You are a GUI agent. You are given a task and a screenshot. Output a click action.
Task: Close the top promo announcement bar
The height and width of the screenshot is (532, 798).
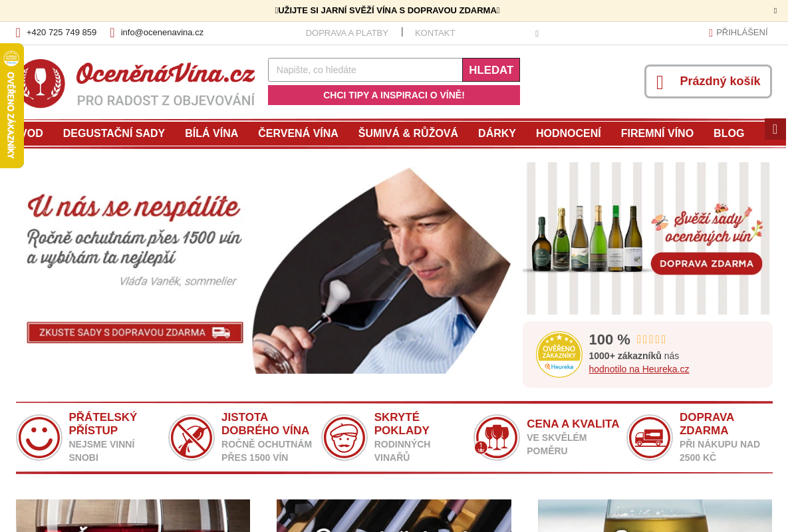(x=775, y=11)
